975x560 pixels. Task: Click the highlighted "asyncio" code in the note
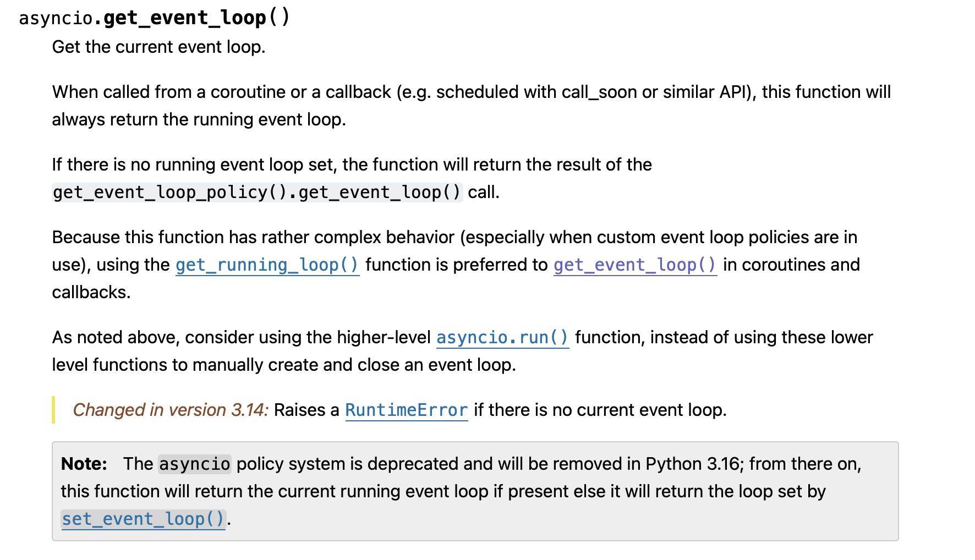tap(194, 464)
